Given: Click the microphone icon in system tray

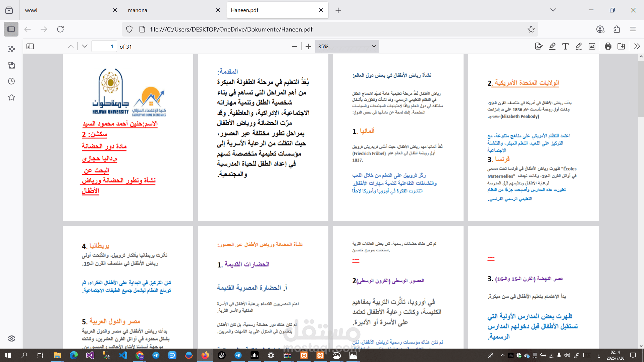Looking at the screenshot, I should (559, 355).
